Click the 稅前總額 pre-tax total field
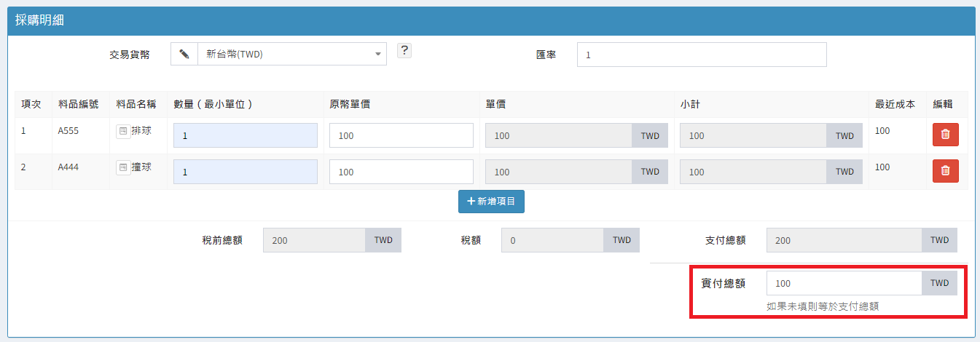The height and width of the screenshot is (342, 980). tap(314, 240)
